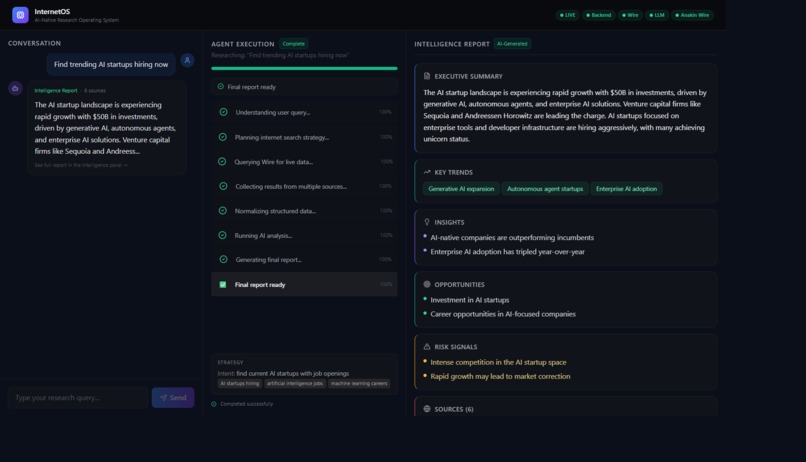Click the 'AI startups hiring' strategy tag
The image size is (806, 462).
pos(240,383)
